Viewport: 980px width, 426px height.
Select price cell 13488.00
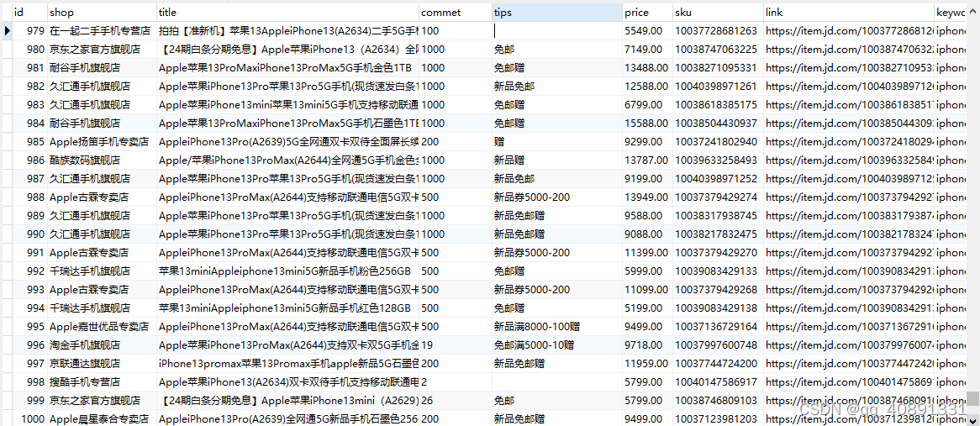point(647,67)
